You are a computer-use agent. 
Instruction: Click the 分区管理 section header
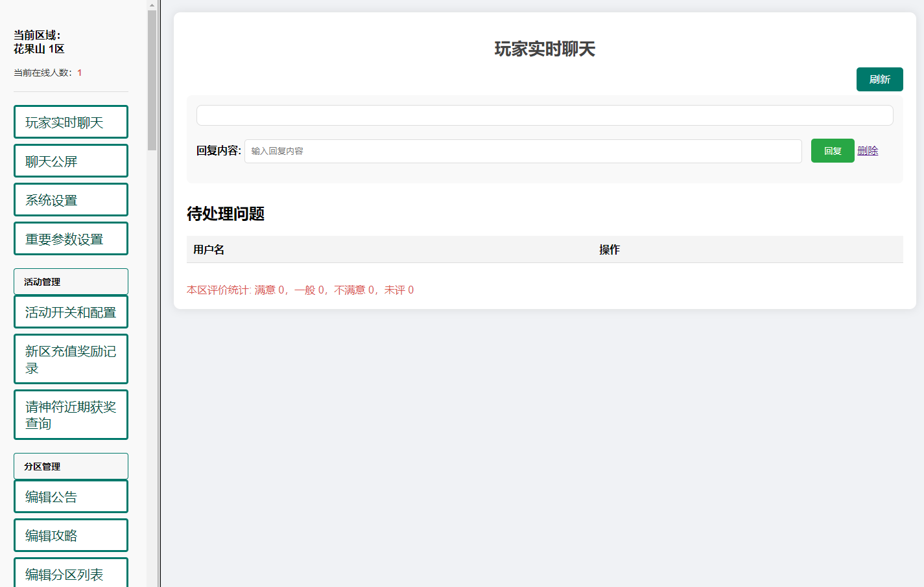(x=70, y=466)
